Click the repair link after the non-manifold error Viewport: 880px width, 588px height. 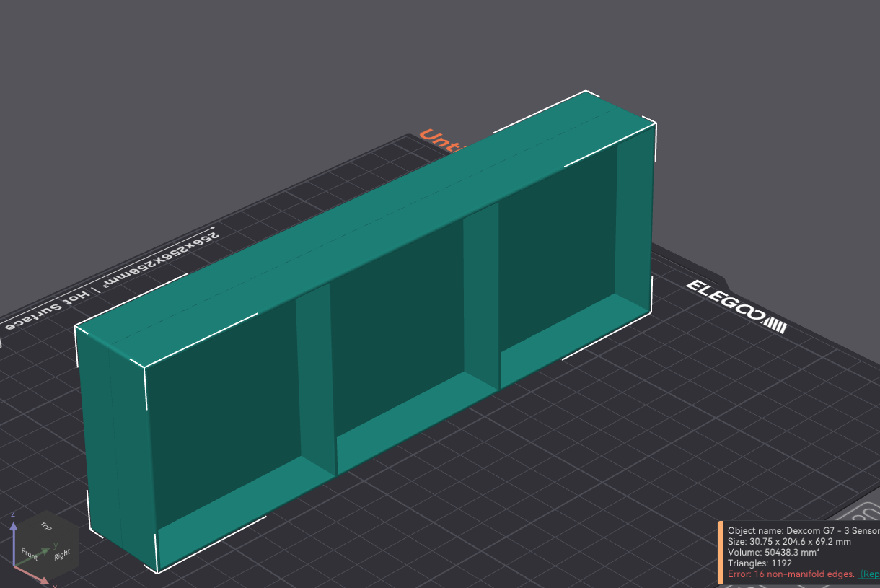coord(869,574)
